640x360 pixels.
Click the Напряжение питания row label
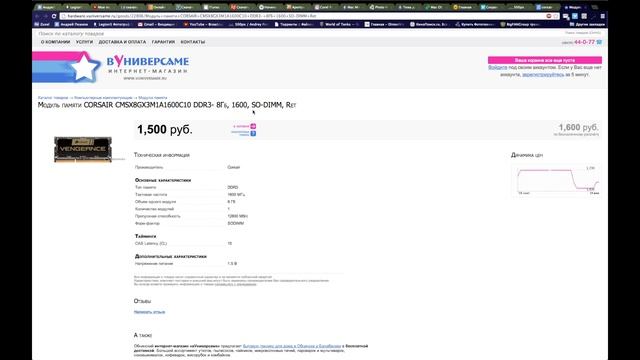pos(154,264)
